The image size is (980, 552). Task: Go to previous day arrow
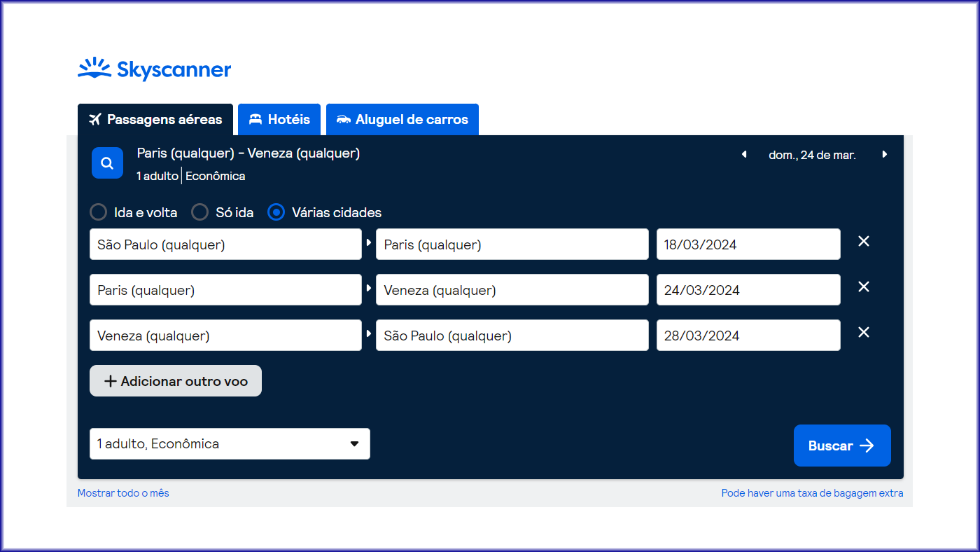pyautogui.click(x=744, y=155)
